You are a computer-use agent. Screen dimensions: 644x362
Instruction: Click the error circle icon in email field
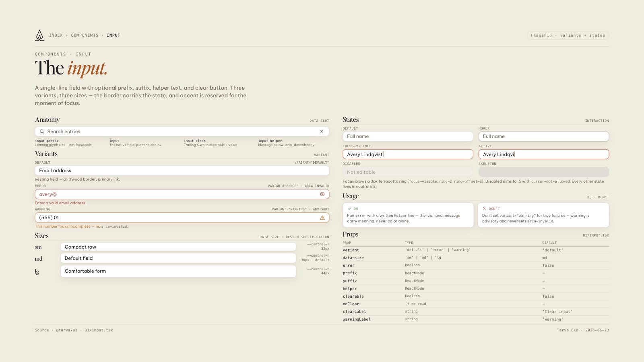click(322, 194)
